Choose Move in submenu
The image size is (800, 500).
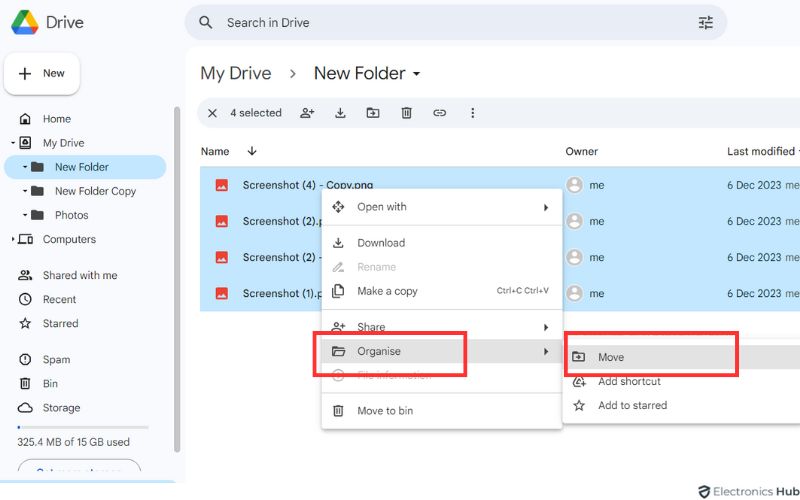682,357
